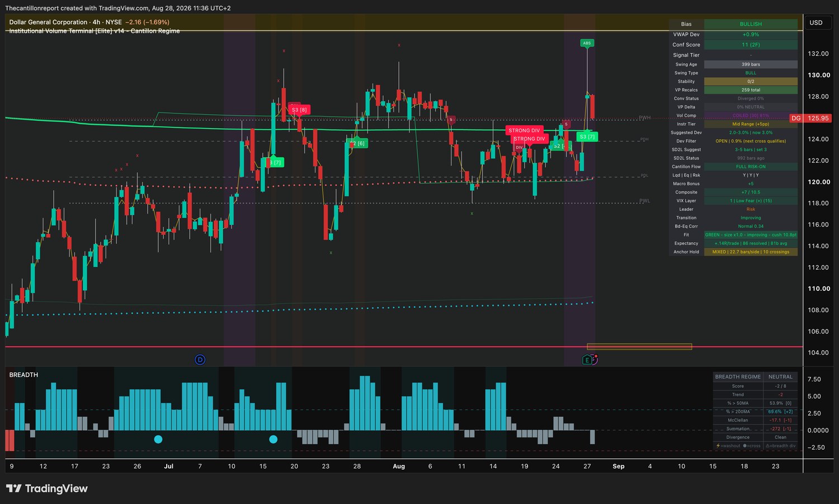Click the 11 (2F) Conf Score value
This screenshot has height=504, width=839.
point(751,45)
